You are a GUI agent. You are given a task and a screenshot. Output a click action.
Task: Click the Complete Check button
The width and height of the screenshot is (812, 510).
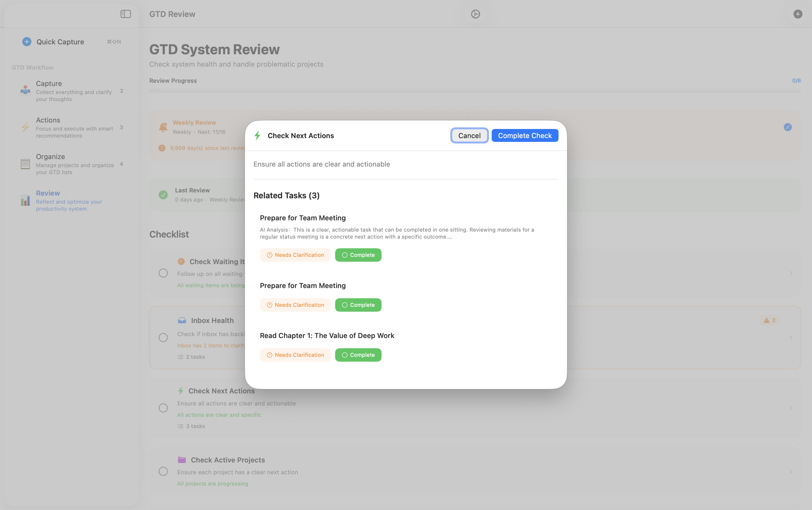tap(524, 135)
